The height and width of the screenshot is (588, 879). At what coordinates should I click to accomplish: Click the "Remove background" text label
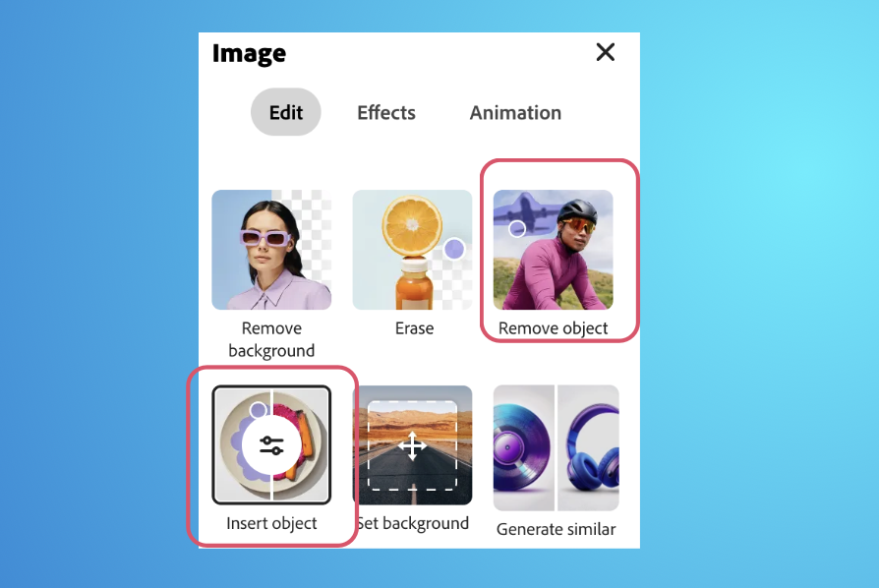point(271,339)
